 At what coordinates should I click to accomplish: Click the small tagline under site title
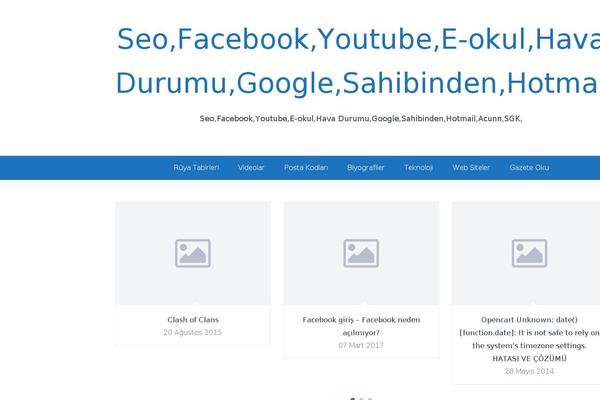click(361, 119)
